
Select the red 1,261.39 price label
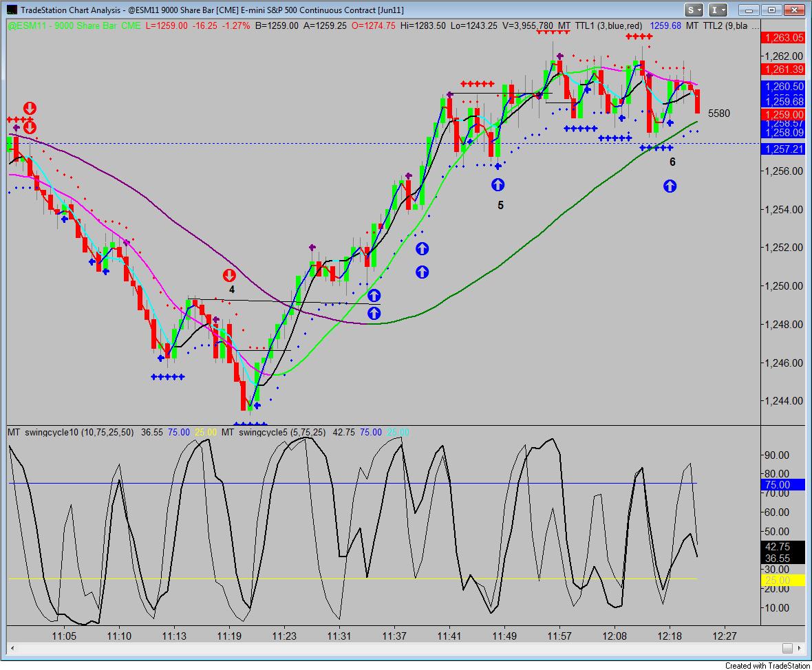[782, 69]
